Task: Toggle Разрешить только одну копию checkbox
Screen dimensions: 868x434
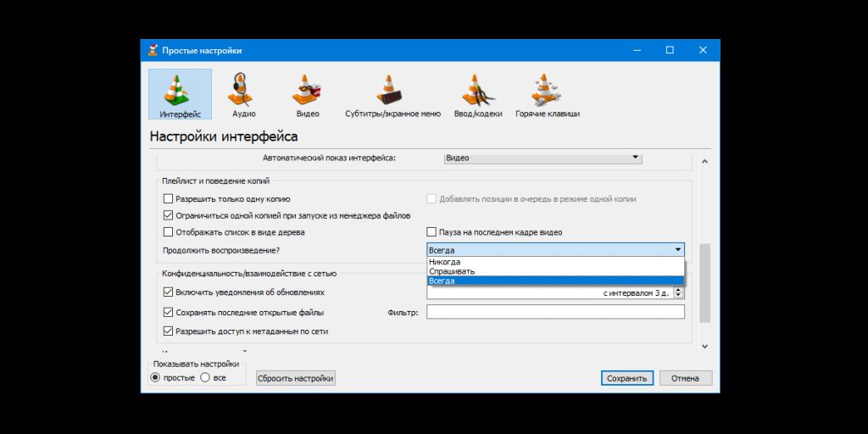Action: click(x=169, y=198)
